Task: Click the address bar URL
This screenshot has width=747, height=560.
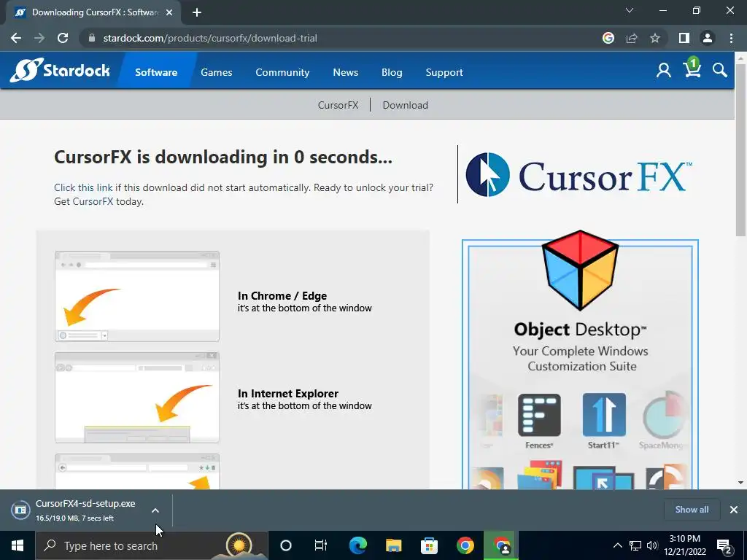Action: click(210, 38)
